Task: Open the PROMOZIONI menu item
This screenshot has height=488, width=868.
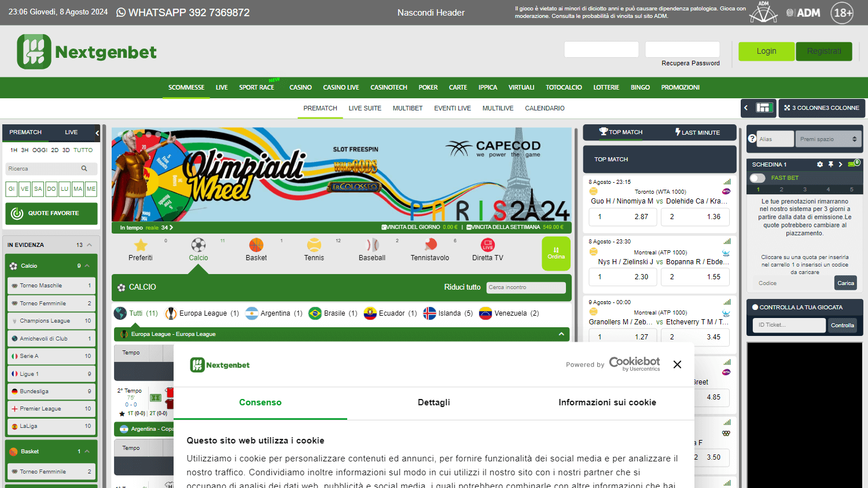Action: click(x=681, y=87)
